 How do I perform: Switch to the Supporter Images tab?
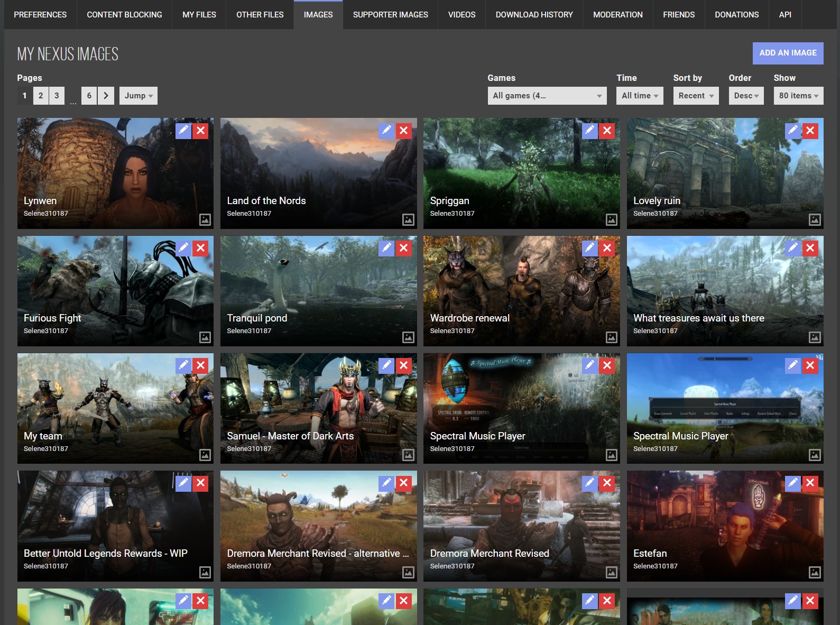(390, 15)
